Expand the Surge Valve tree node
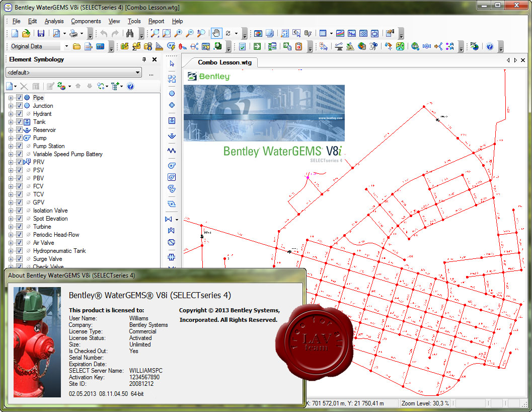 (11, 259)
